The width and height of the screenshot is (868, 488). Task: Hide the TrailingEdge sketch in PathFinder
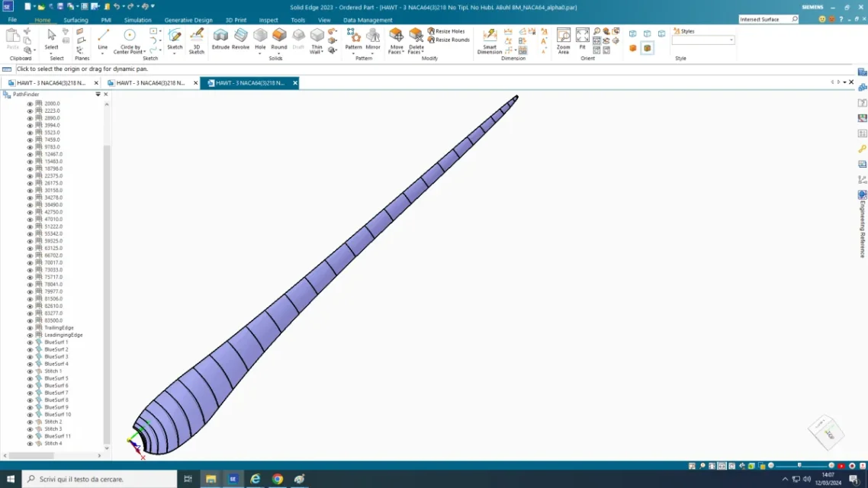coord(29,327)
